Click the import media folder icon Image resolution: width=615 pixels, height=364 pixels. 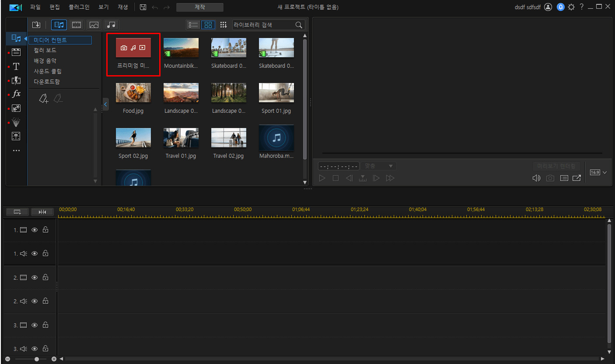36,25
